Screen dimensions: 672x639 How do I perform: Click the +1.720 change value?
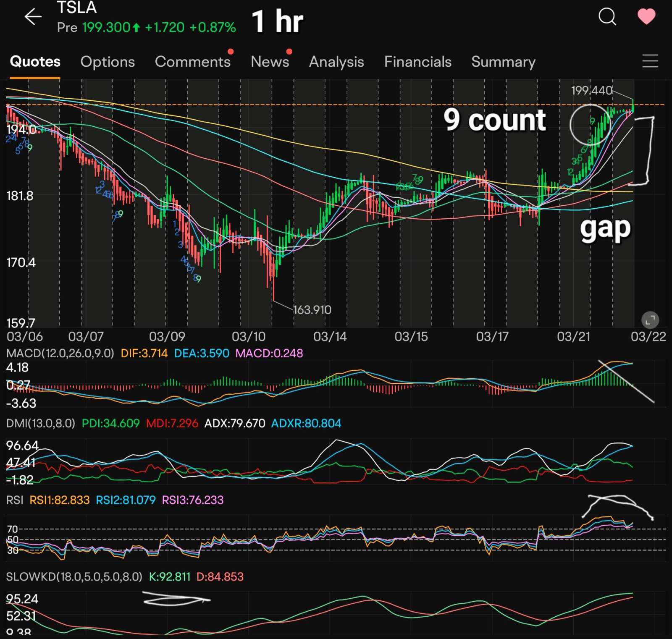165,28
